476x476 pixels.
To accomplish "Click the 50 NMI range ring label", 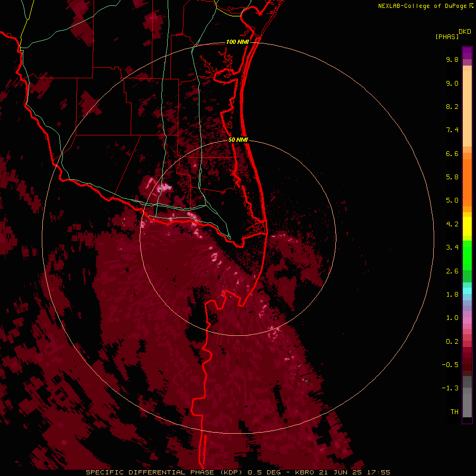I will tap(239, 140).
